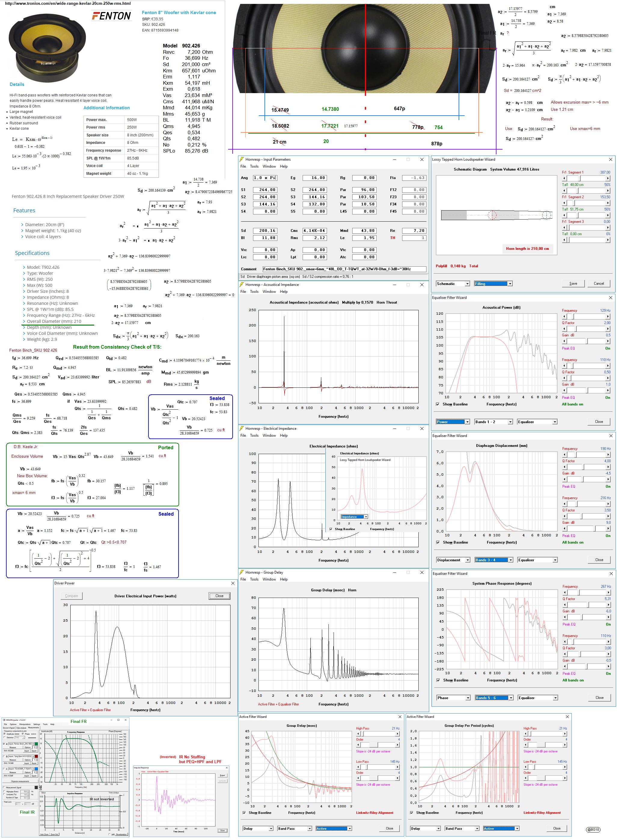Open Manipulation menu in HOLMImpulse

point(25,724)
